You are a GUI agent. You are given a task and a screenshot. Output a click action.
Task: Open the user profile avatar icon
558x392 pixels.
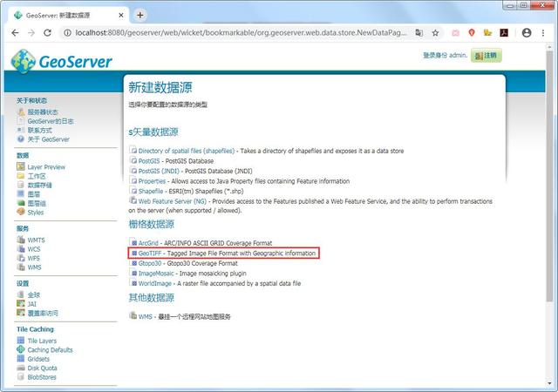click(527, 33)
